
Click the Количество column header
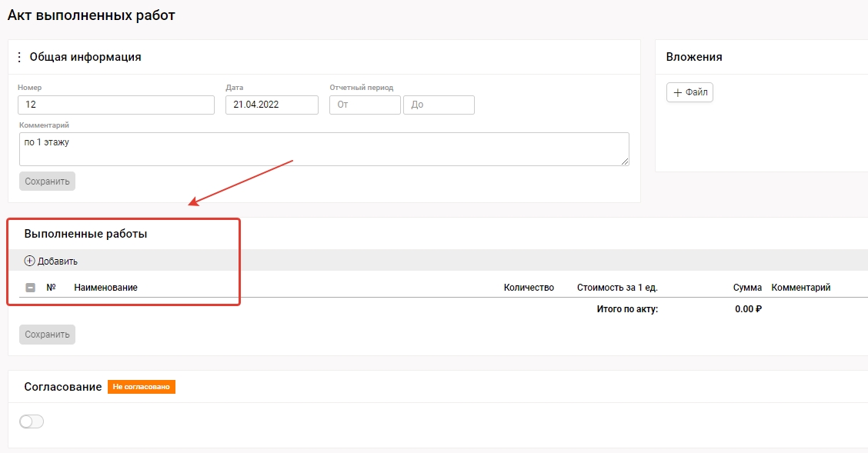click(529, 288)
